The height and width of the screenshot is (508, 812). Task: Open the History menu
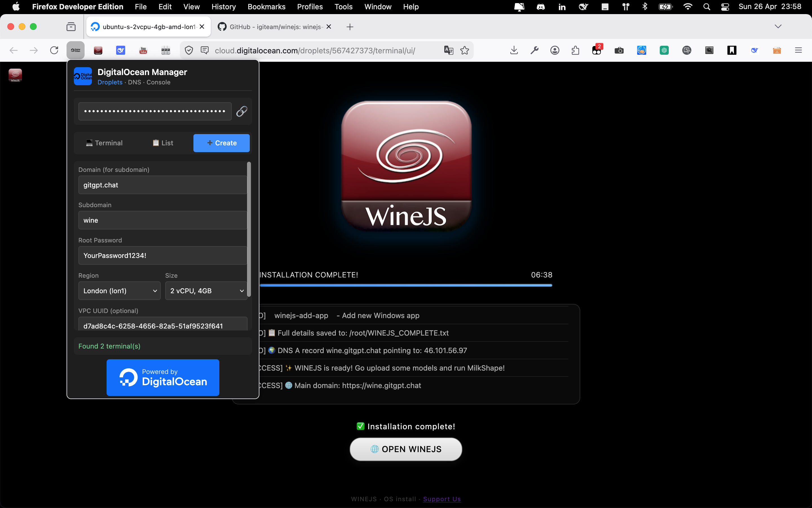point(224,7)
